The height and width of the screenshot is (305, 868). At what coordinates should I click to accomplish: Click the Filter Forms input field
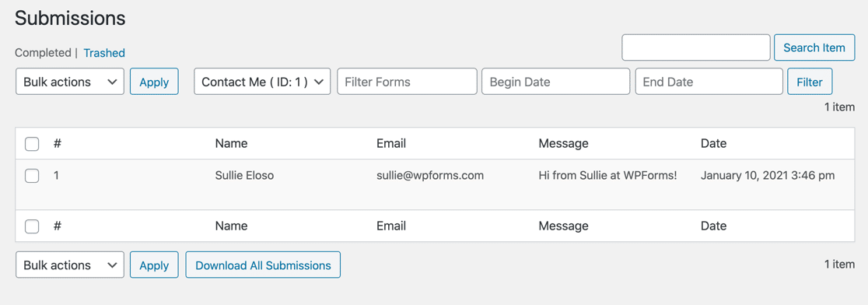tap(407, 82)
